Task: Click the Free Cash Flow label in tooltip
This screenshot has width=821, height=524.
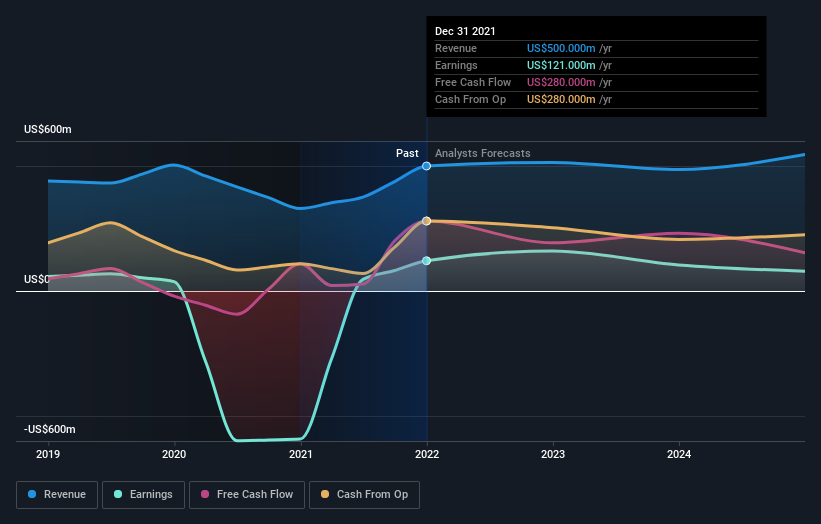Action: pos(473,82)
